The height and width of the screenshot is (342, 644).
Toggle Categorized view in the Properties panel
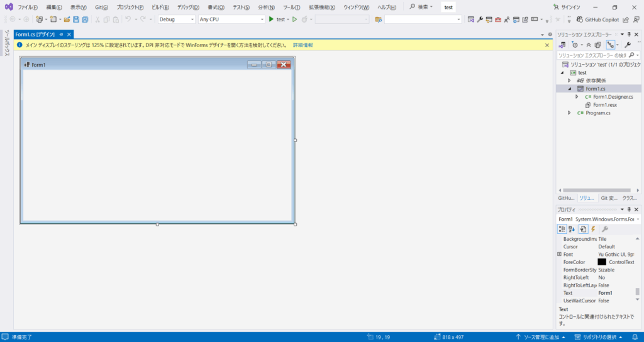pyautogui.click(x=562, y=229)
